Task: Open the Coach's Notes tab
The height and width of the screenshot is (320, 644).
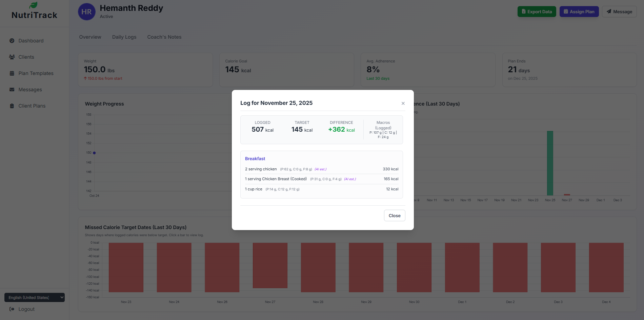Action: click(164, 37)
